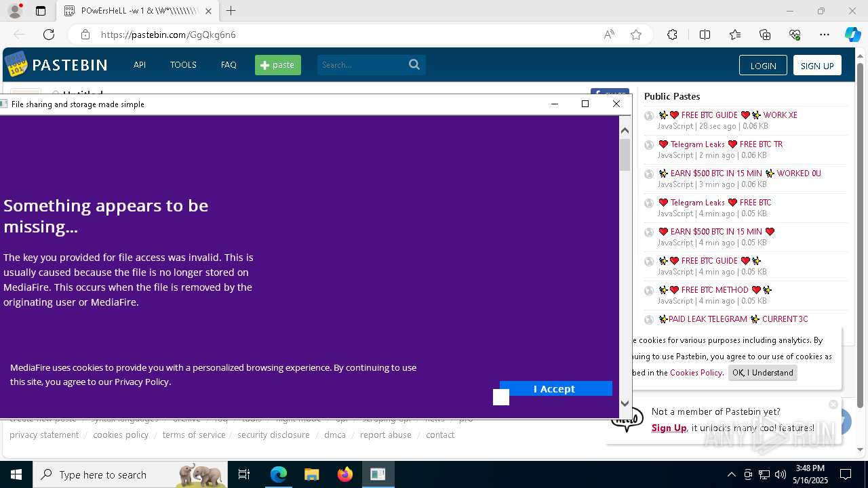Click OK, I Understand cookie button
868x488 pixels.
click(x=763, y=373)
